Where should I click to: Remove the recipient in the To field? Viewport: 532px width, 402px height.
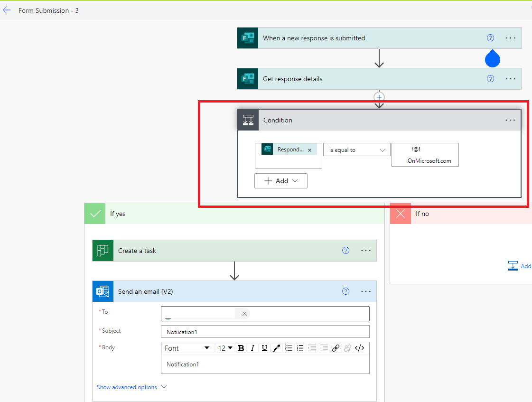point(244,314)
